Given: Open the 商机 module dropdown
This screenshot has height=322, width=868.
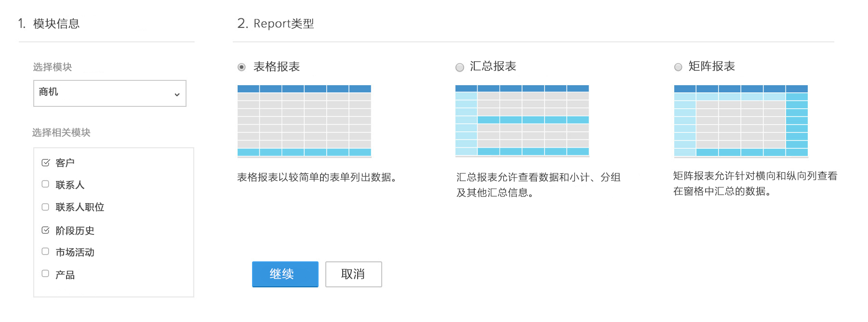Looking at the screenshot, I should tap(109, 93).
